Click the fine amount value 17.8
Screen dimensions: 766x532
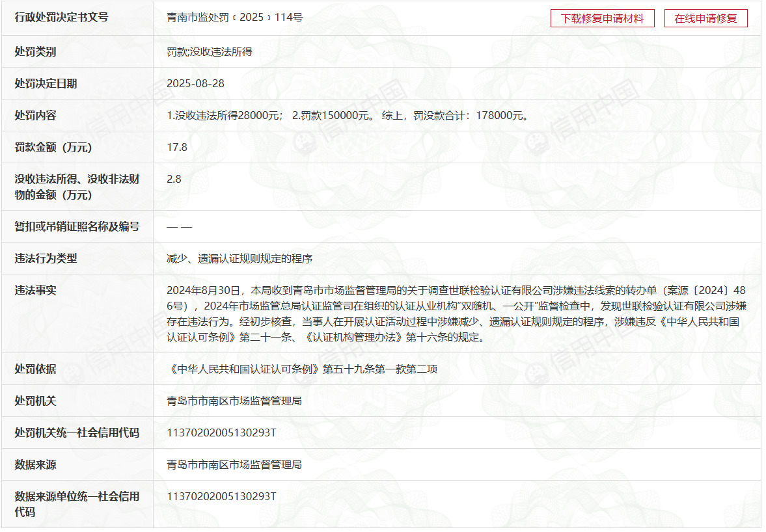(177, 148)
